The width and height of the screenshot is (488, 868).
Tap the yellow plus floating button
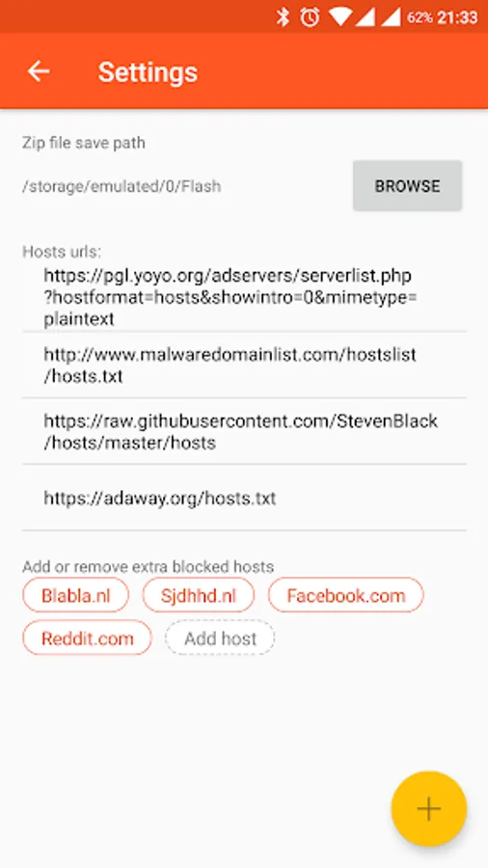point(429,809)
